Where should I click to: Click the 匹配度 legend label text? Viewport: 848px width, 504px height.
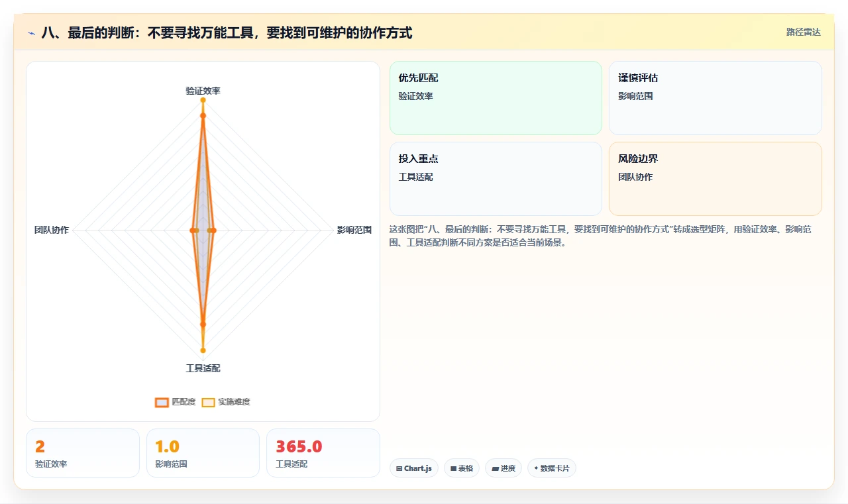point(184,402)
